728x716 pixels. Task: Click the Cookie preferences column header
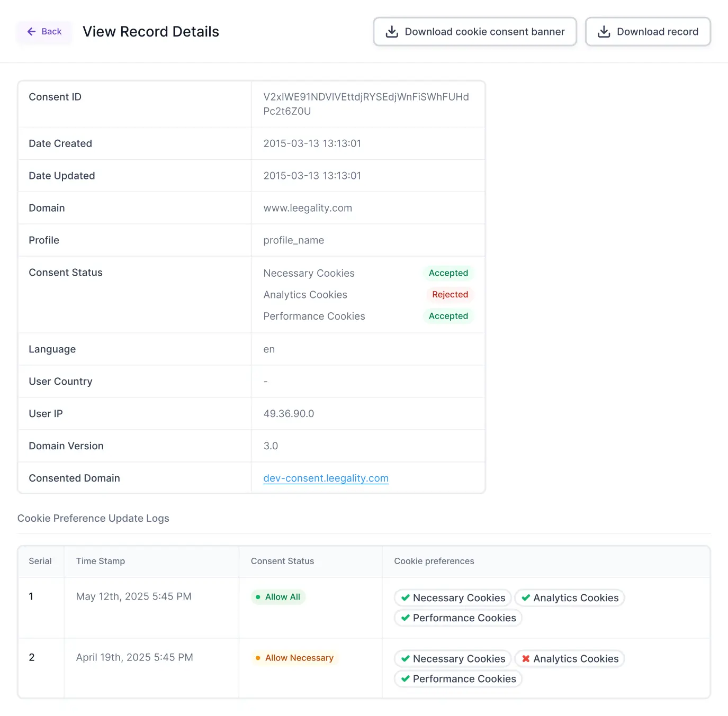pyautogui.click(x=434, y=561)
